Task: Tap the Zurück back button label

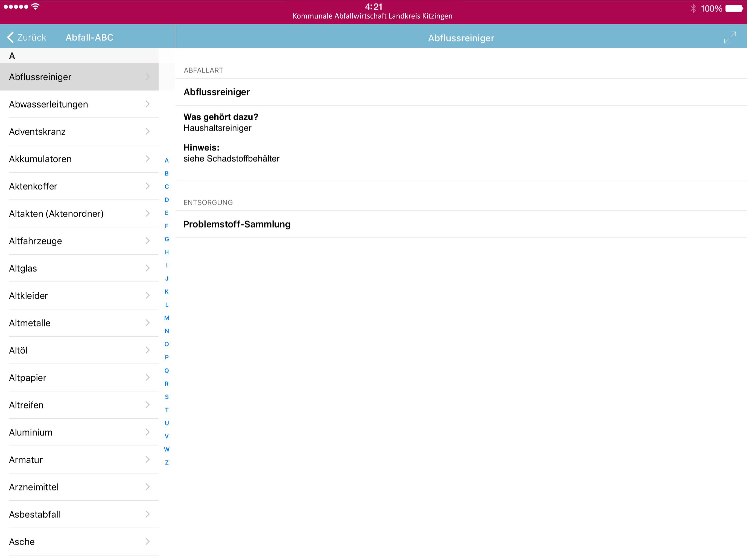Action: click(32, 37)
